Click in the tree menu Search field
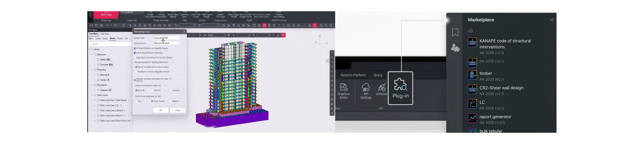The height and width of the screenshot is (144, 644). 110,44
